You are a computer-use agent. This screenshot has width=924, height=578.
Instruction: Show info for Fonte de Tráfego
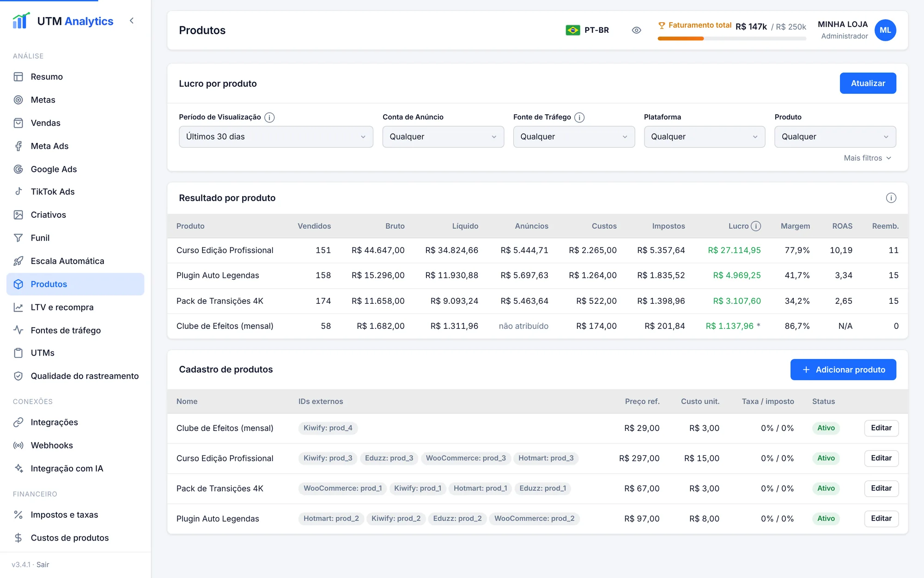click(x=579, y=117)
